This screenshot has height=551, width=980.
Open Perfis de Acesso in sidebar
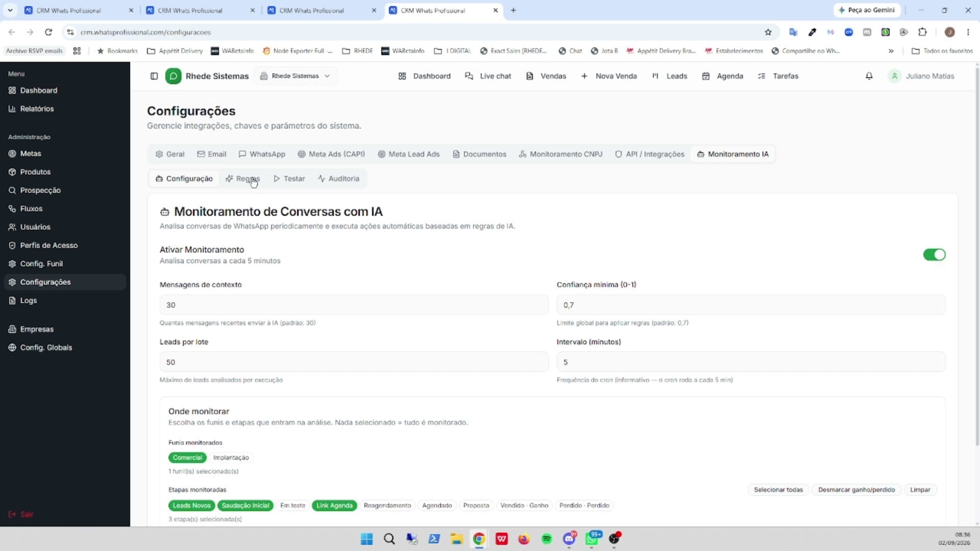65,245
